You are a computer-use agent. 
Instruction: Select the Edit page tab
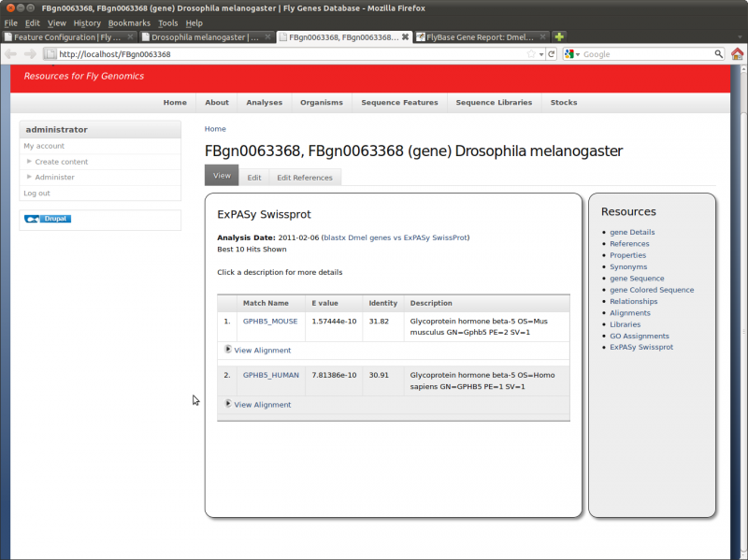pos(254,178)
